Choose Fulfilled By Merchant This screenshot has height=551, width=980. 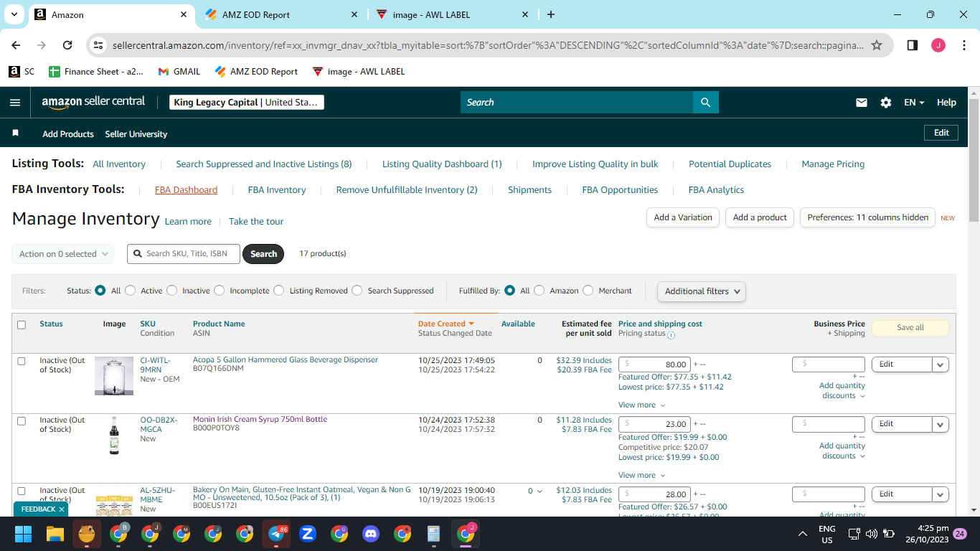(x=588, y=291)
